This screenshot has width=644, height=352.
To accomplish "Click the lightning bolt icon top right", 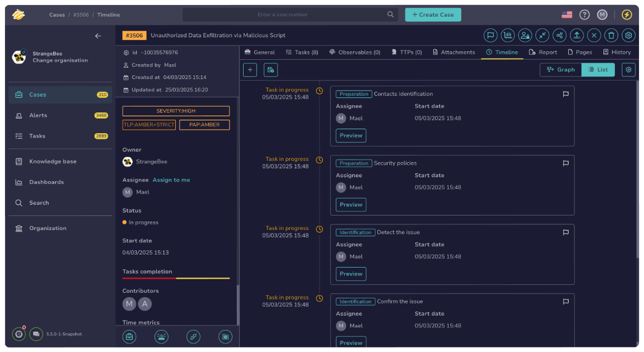I will pyautogui.click(x=627, y=15).
